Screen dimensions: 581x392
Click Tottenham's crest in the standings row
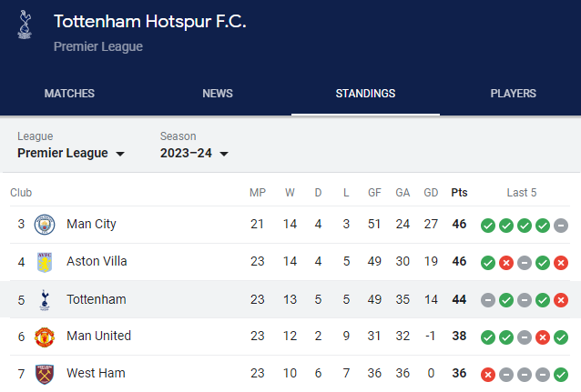(45, 300)
